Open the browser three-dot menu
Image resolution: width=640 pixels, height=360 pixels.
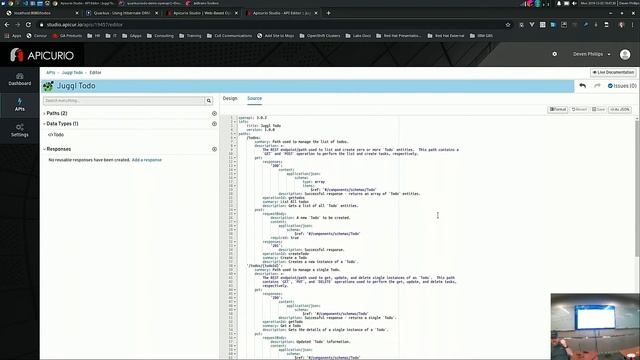point(632,24)
